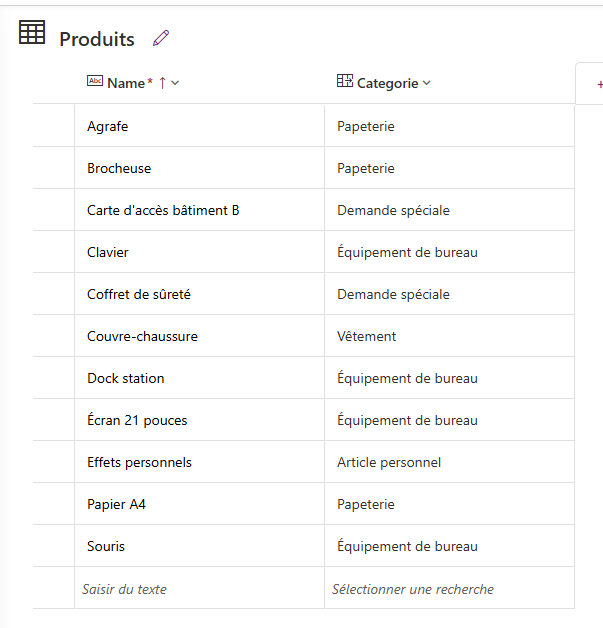Select the Brocheuse name cell
603x628 pixels.
click(199, 168)
